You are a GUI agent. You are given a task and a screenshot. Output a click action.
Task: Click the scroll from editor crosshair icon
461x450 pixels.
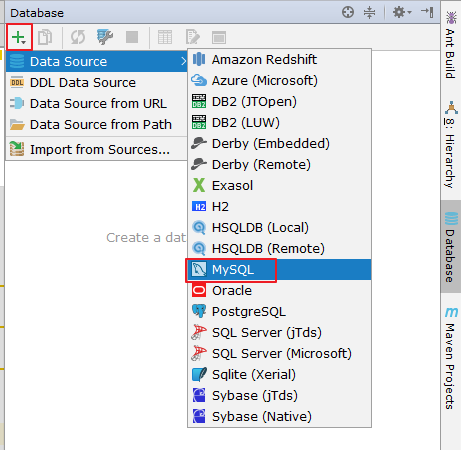click(x=348, y=13)
